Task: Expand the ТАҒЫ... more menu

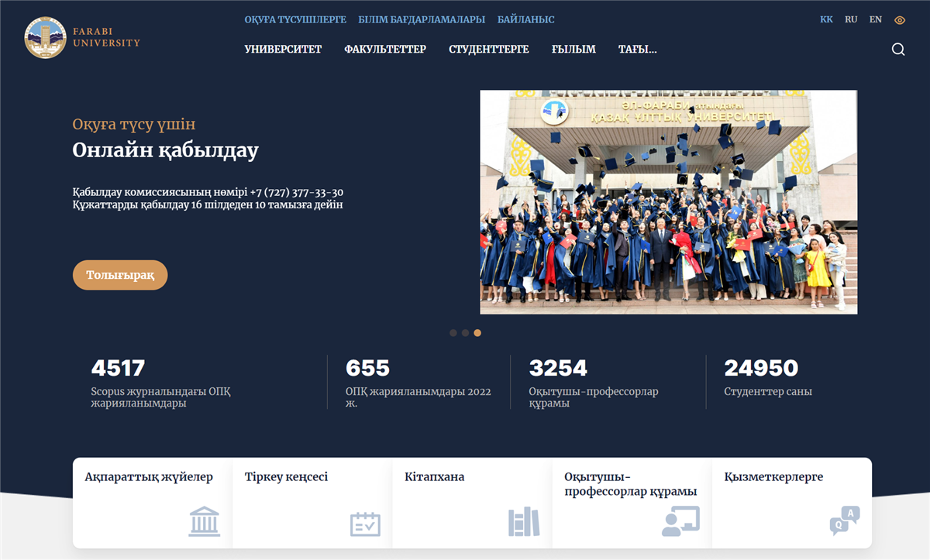Action: coord(637,50)
